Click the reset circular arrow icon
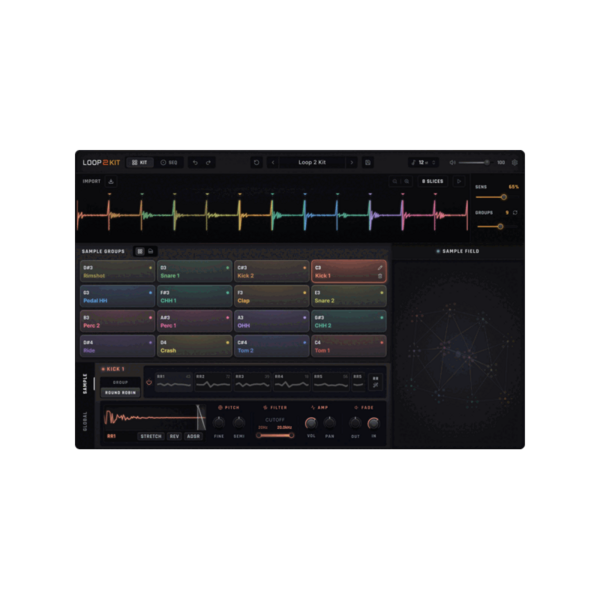 [256, 163]
